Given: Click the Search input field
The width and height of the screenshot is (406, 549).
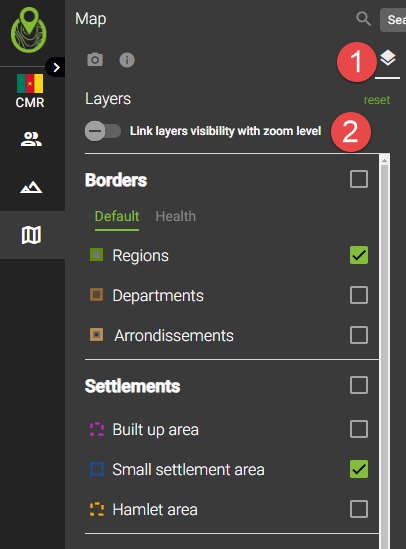Looking at the screenshot, I should click(393, 20).
